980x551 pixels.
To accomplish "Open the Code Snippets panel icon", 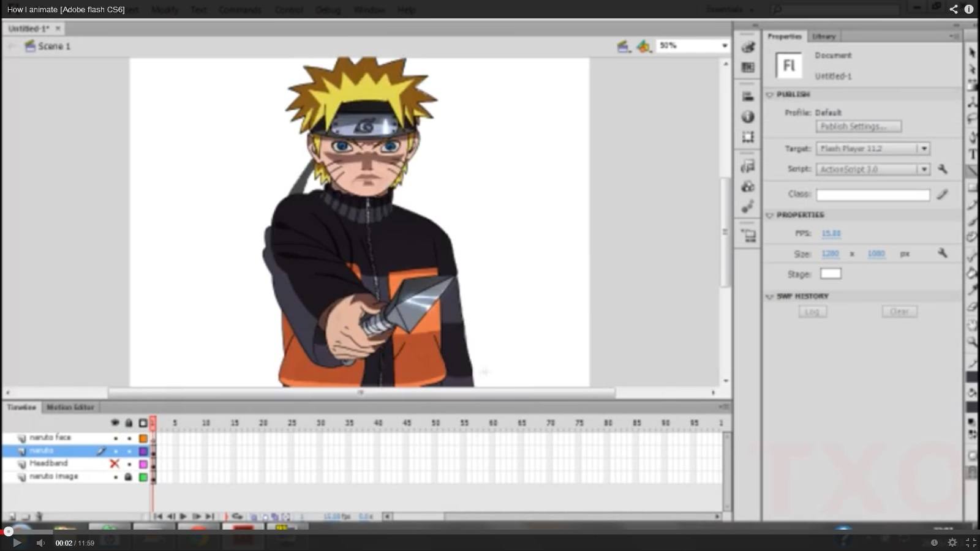I will click(748, 167).
